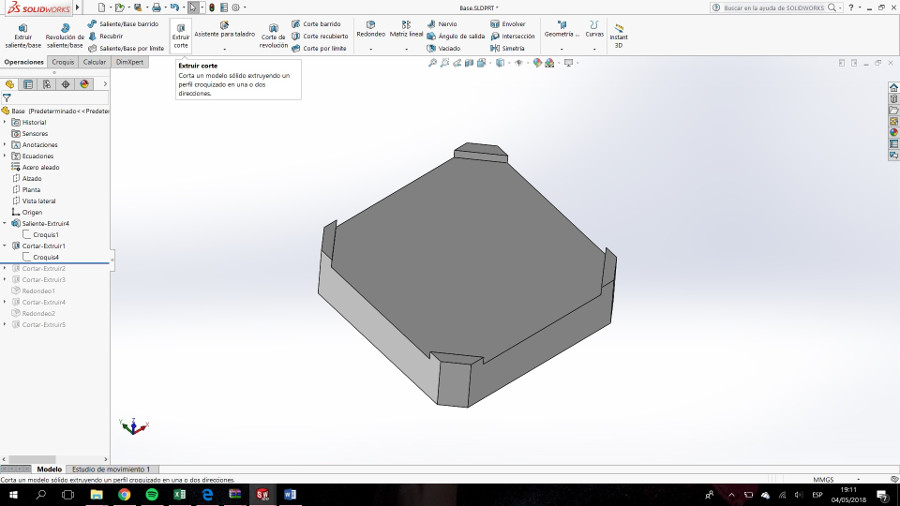Click the New document icon
The width and height of the screenshot is (900, 506).
pos(101,7)
